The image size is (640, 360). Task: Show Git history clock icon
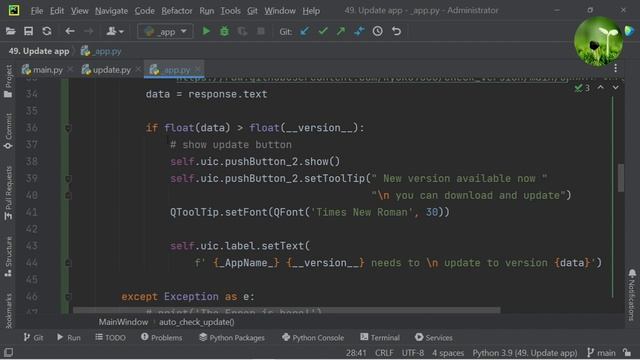click(x=378, y=31)
